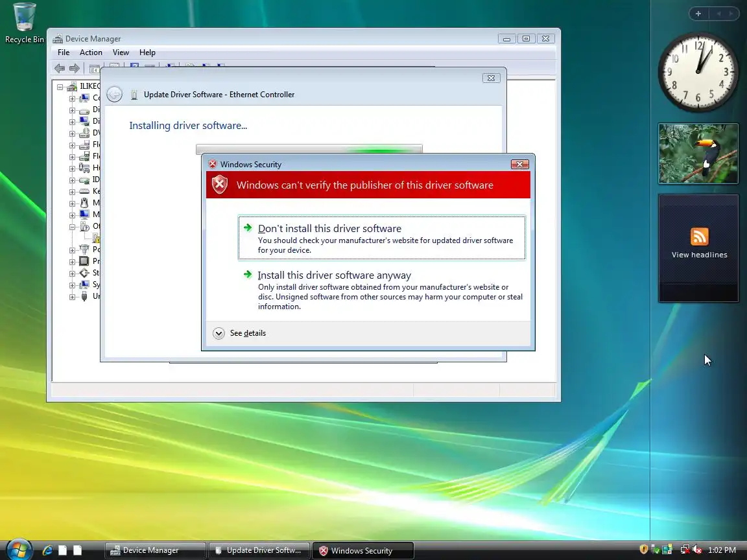Open Help menu in Device Manager
The height and width of the screenshot is (560, 747).
[x=147, y=52]
